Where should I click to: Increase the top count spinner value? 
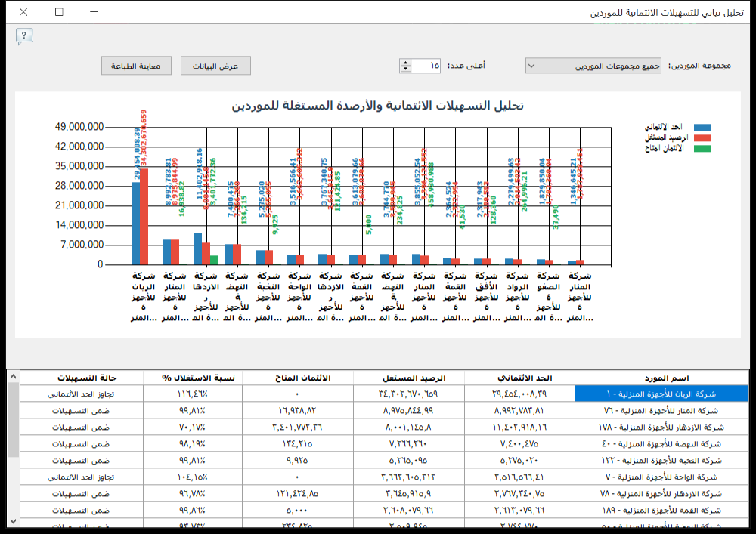(x=405, y=62)
